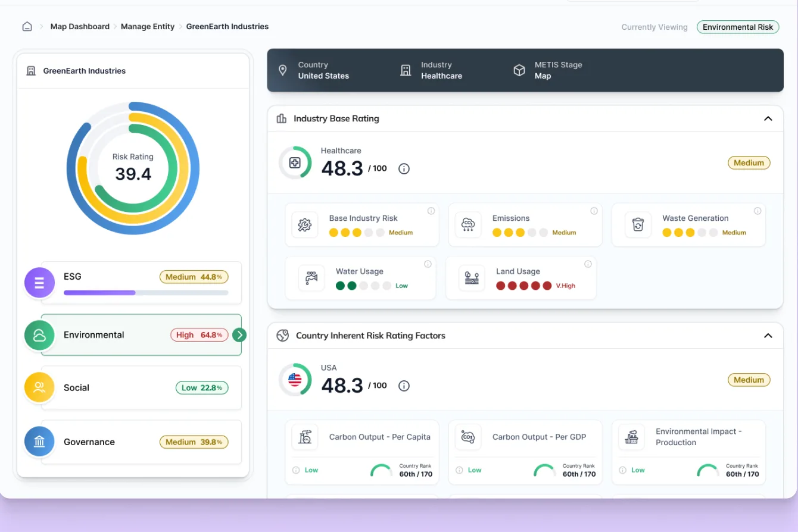The image size is (798, 532).
Task: Click the Healthcare medical cross gauge icon
Action: pyautogui.click(x=295, y=162)
